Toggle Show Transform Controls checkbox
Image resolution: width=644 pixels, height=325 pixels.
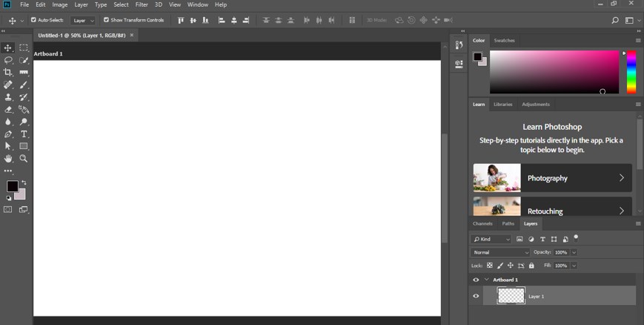(x=107, y=20)
